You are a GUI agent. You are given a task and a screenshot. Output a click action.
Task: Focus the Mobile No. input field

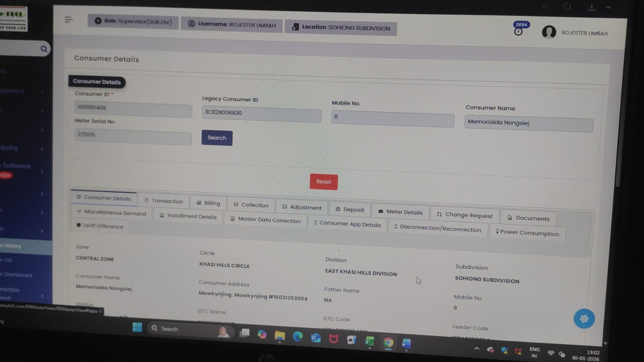pos(393,118)
